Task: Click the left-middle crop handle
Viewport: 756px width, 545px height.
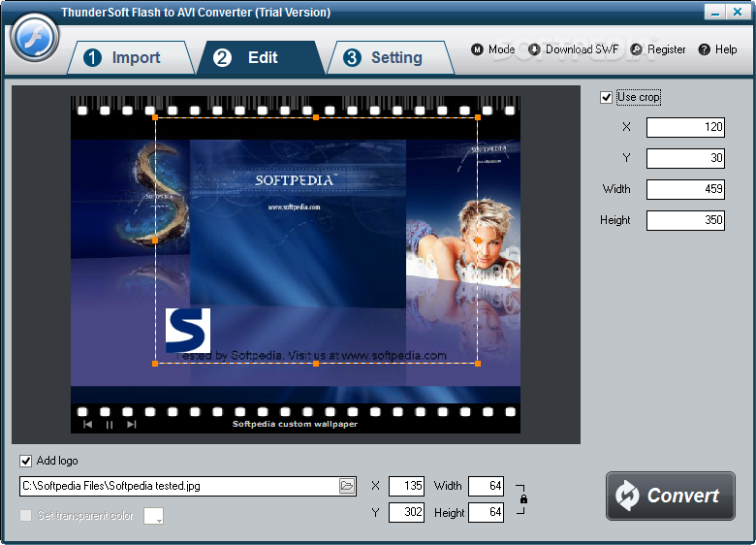Action: click(x=155, y=240)
